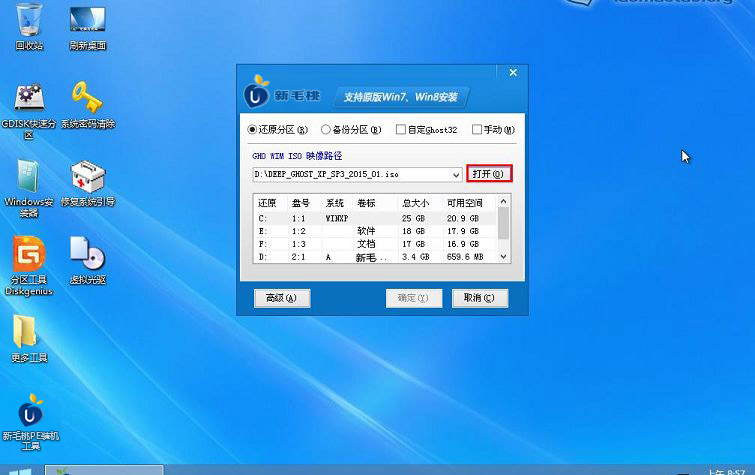Click the 总大小 column header
Image resolution: width=755 pixels, height=475 pixels.
point(419,203)
